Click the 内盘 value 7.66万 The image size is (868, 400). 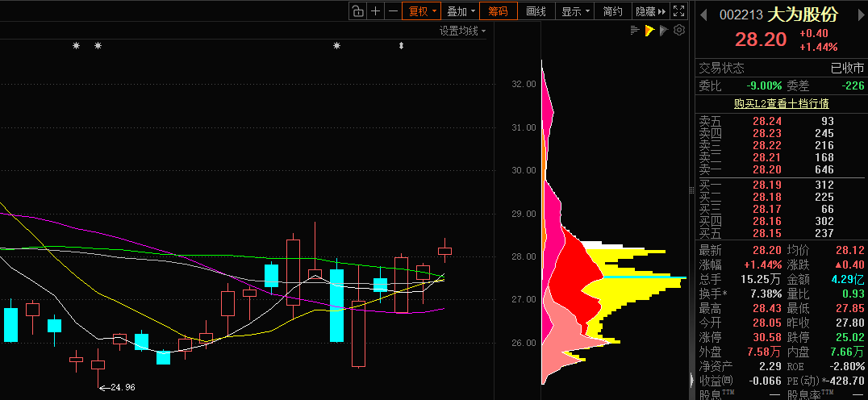pos(847,352)
